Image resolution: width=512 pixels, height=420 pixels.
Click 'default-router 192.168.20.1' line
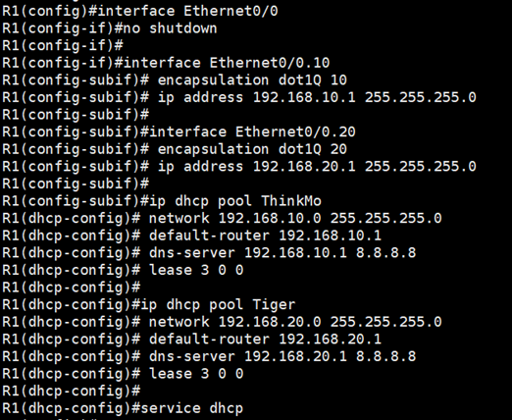click(x=192, y=340)
